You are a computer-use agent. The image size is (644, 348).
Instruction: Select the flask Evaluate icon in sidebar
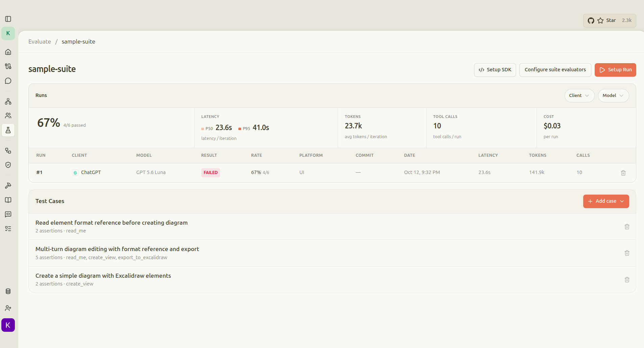pyautogui.click(x=8, y=130)
